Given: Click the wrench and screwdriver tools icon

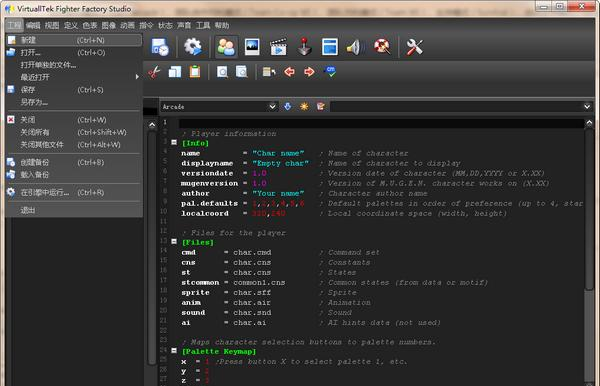Looking at the screenshot, I should 414,47.
